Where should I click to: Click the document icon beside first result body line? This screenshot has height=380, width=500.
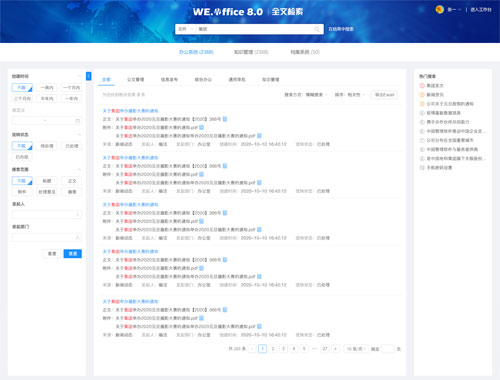click(225, 119)
